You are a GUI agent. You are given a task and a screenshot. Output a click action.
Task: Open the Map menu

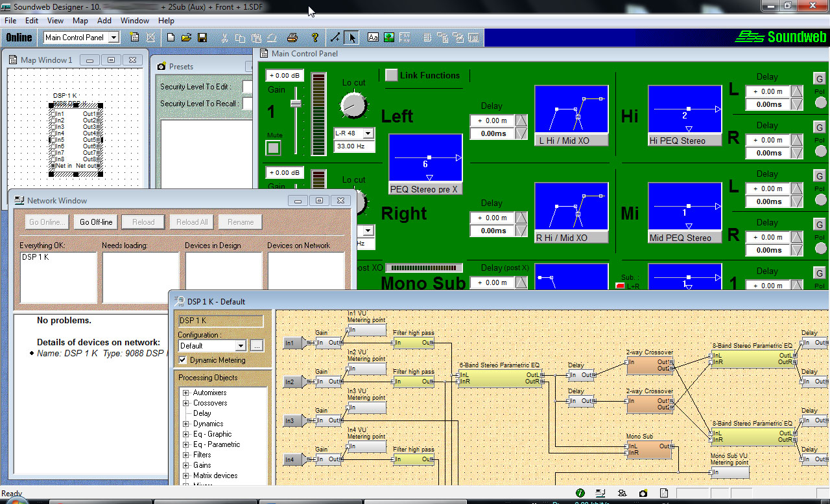pos(80,21)
